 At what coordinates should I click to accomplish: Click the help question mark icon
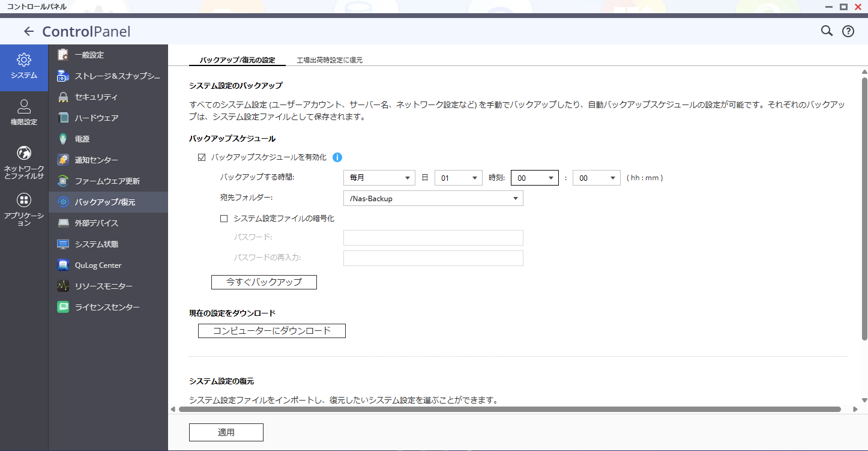(x=848, y=32)
